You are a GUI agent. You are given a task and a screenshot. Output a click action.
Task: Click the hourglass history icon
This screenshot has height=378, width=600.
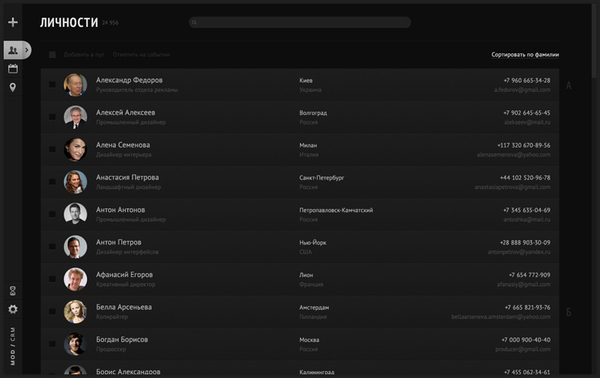[x=13, y=291]
